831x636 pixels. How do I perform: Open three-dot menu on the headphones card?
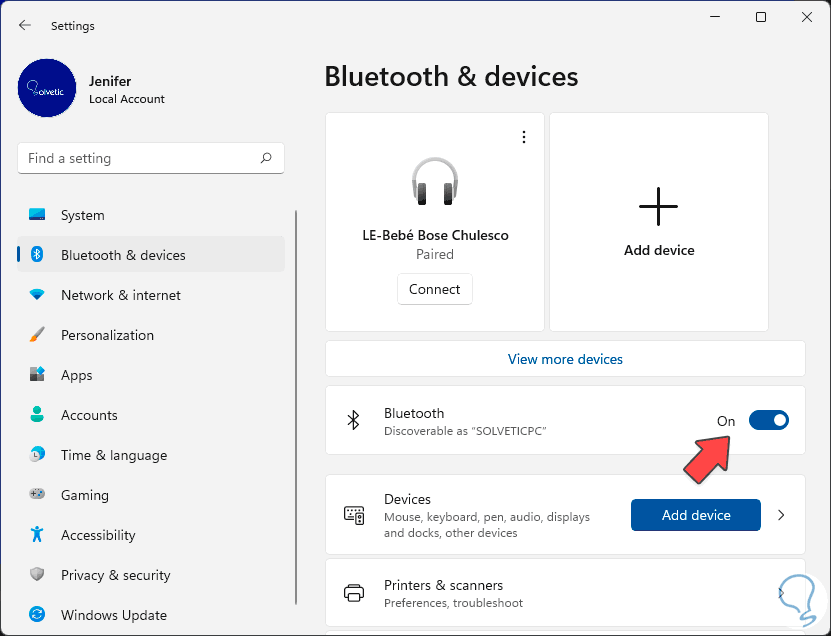524,137
